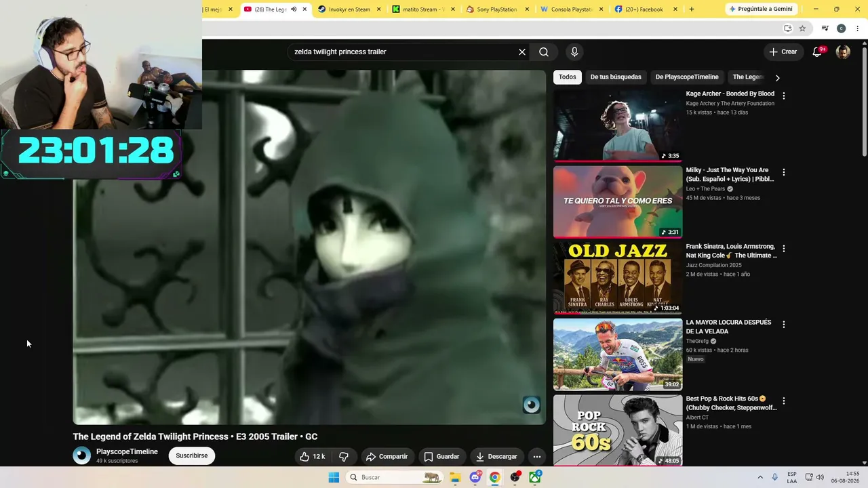
Task: Open options for Frank Sinatra jazz video
Action: pyautogui.click(x=784, y=249)
